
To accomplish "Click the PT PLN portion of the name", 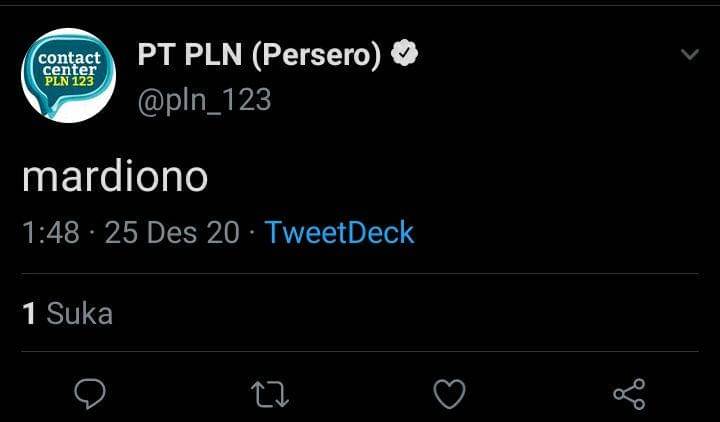I will point(189,56).
